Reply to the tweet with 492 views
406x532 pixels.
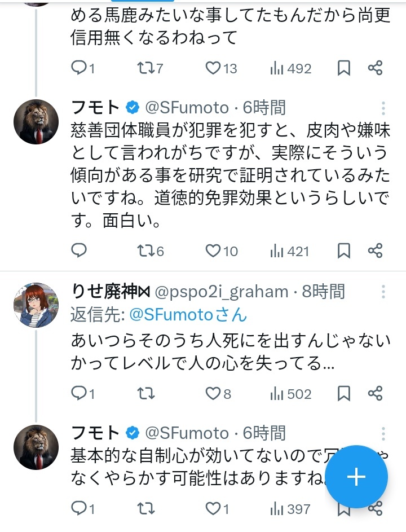80,69
